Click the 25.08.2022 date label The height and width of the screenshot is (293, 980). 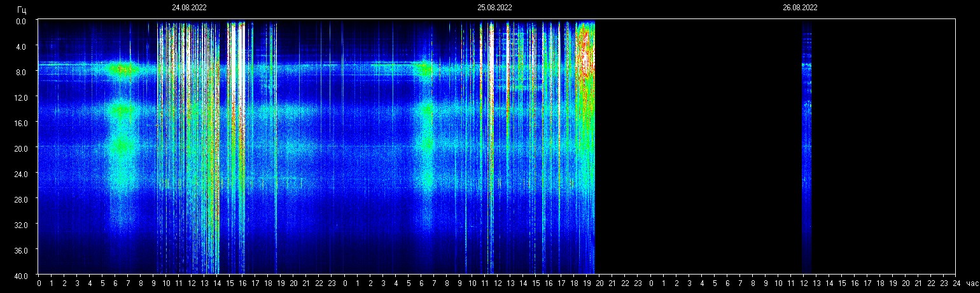coord(494,8)
